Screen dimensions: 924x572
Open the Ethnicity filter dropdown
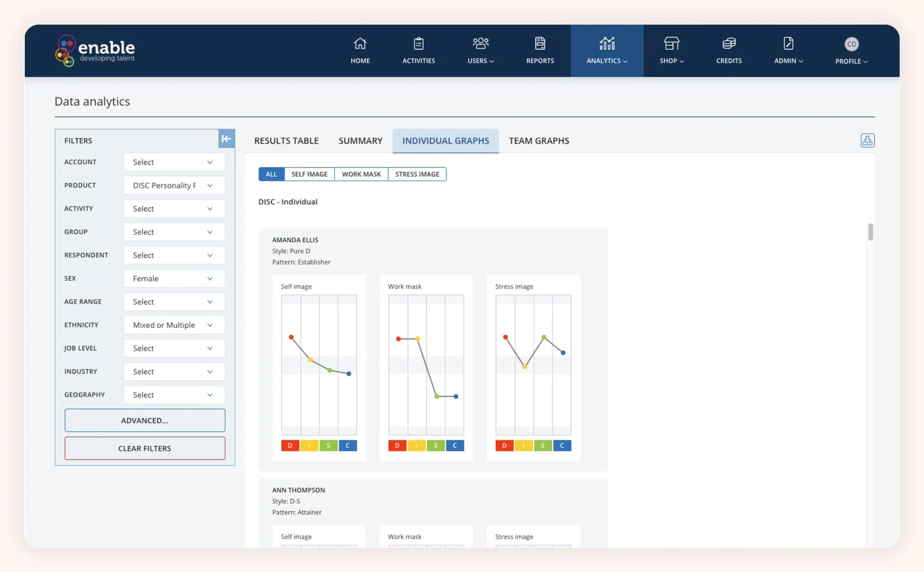(174, 325)
